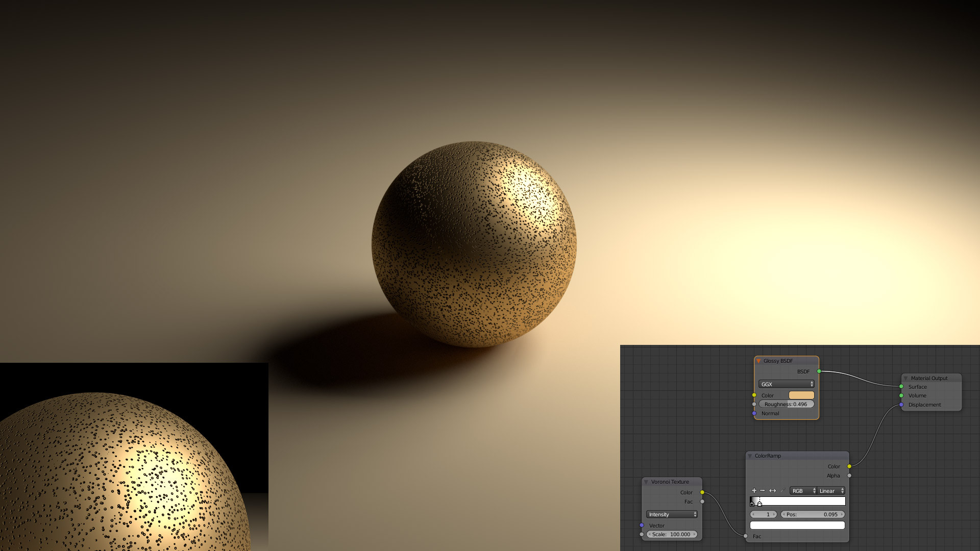
Task: Open the RGB color mode dropdown
Action: point(803,491)
